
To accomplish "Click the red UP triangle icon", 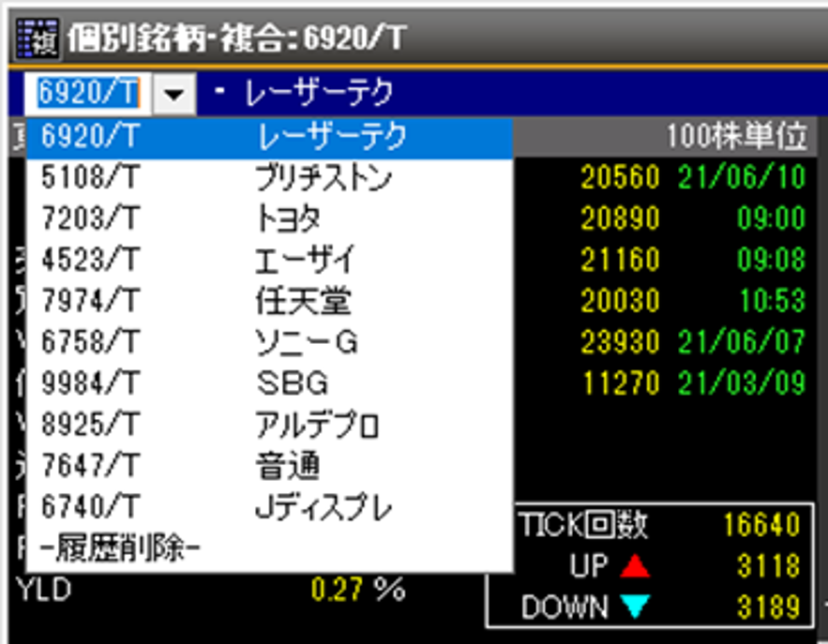I will pos(635,565).
